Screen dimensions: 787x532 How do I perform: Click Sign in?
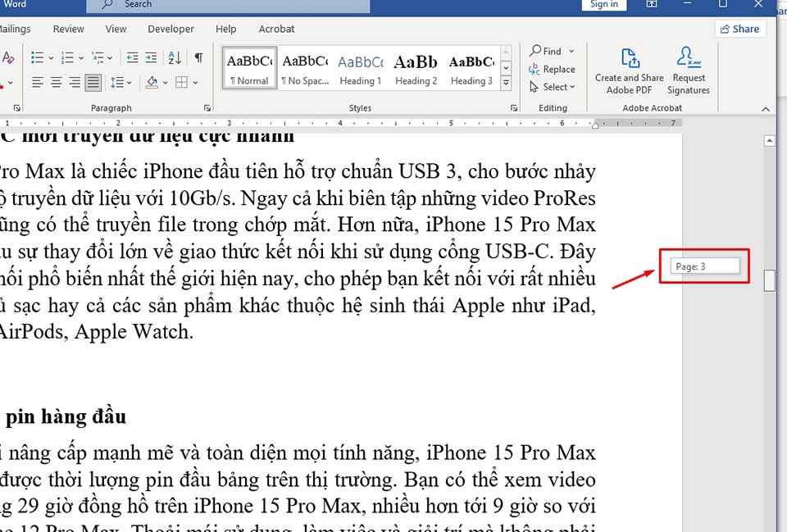pyautogui.click(x=604, y=4)
